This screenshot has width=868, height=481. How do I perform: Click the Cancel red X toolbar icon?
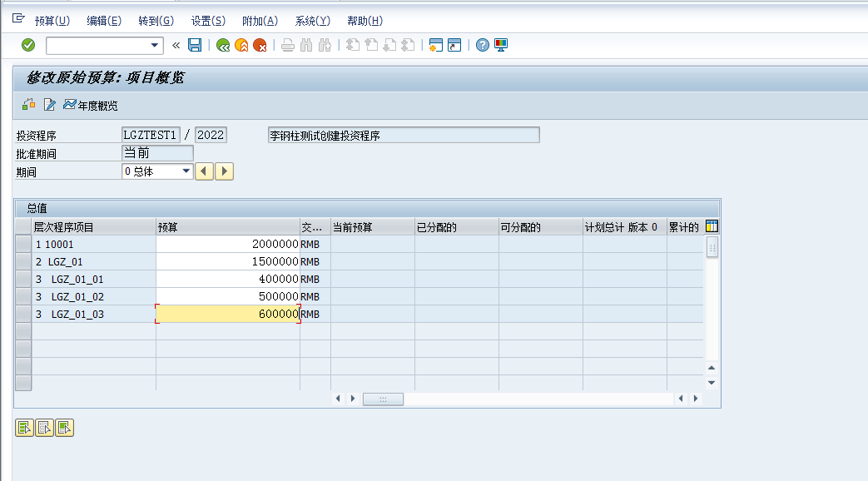tap(258, 45)
